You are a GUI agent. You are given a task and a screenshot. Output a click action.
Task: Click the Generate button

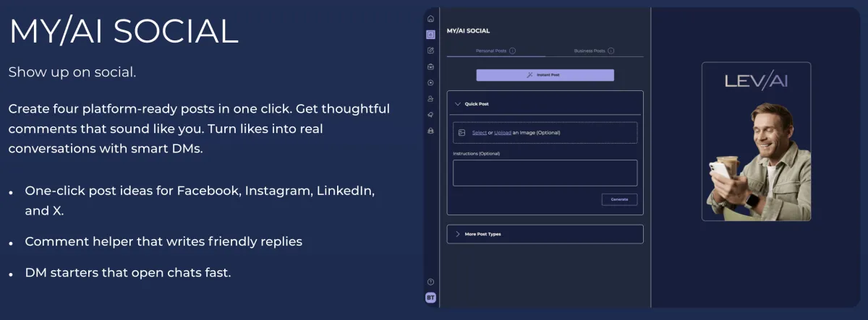[619, 199]
